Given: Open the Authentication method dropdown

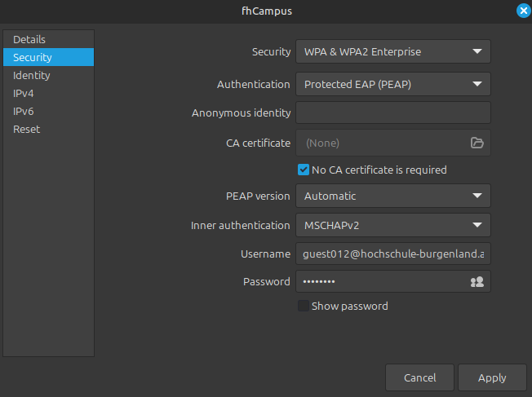Looking at the screenshot, I should (393, 84).
